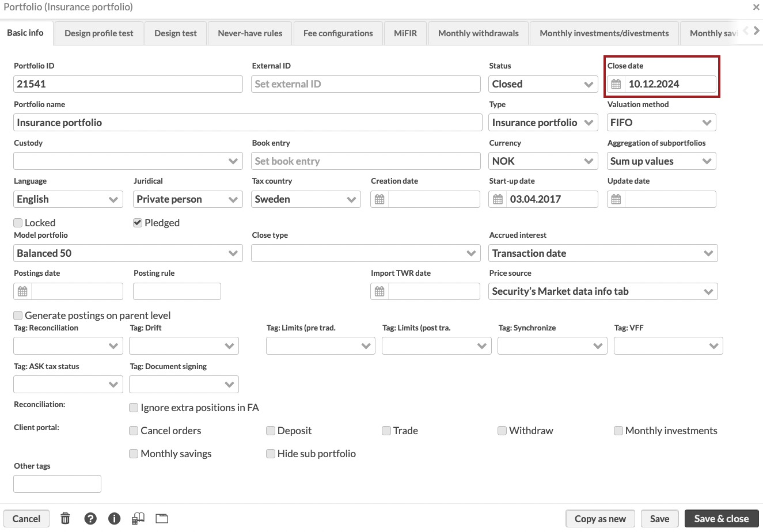
Task: Check Hide sub portfolio option
Action: (271, 454)
